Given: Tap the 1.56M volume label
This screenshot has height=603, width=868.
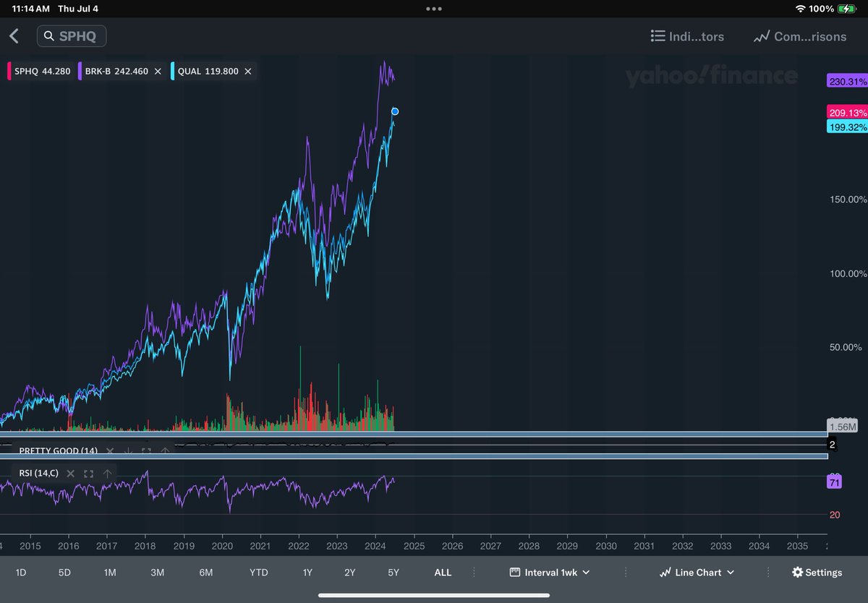Looking at the screenshot, I should coord(843,427).
